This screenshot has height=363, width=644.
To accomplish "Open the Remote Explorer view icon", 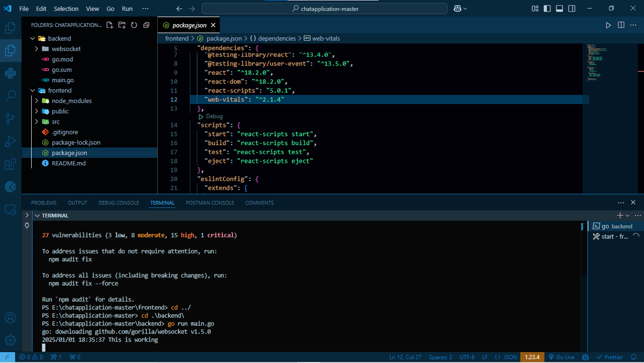I will [x=10, y=209].
